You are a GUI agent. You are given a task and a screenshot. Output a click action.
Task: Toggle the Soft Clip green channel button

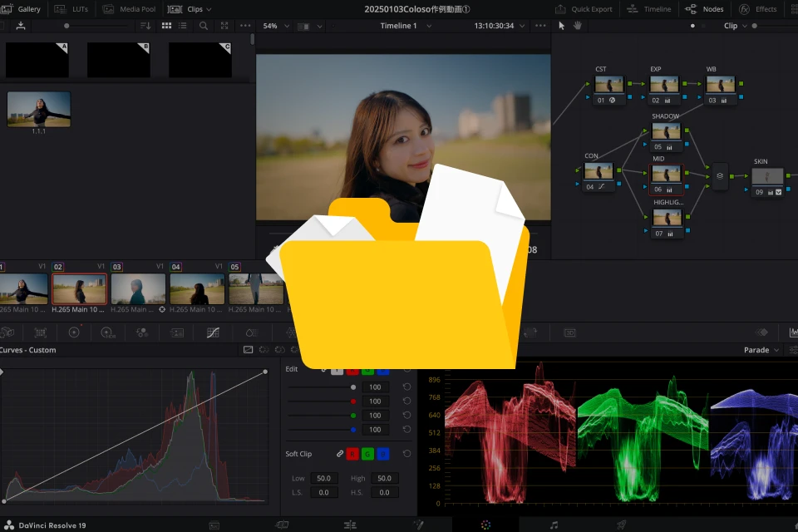[x=367, y=454]
